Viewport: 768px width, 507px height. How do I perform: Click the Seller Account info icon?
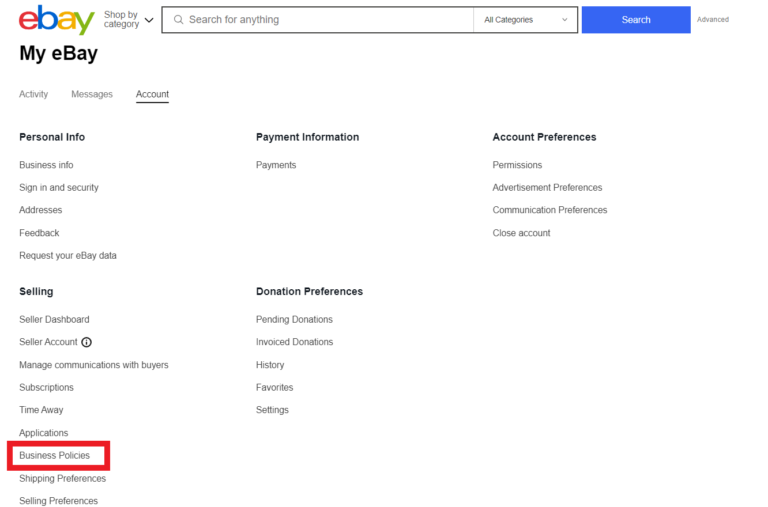pos(87,342)
